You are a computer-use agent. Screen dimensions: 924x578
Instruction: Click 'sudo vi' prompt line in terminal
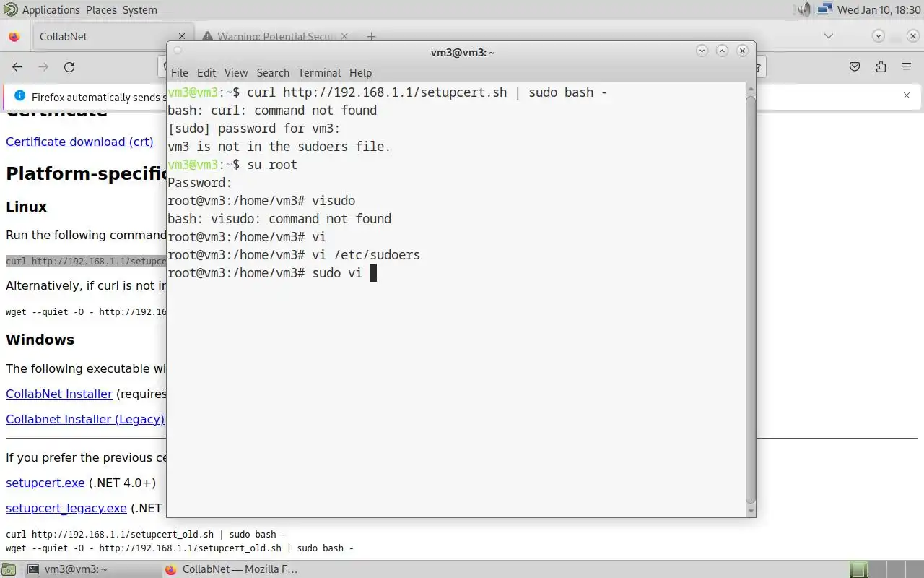(272, 272)
